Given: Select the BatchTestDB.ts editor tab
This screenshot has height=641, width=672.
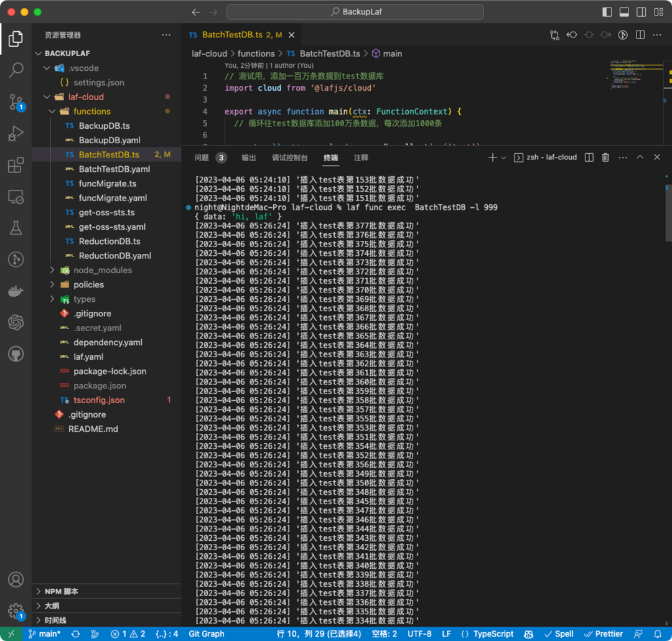Looking at the screenshot, I should coord(241,35).
